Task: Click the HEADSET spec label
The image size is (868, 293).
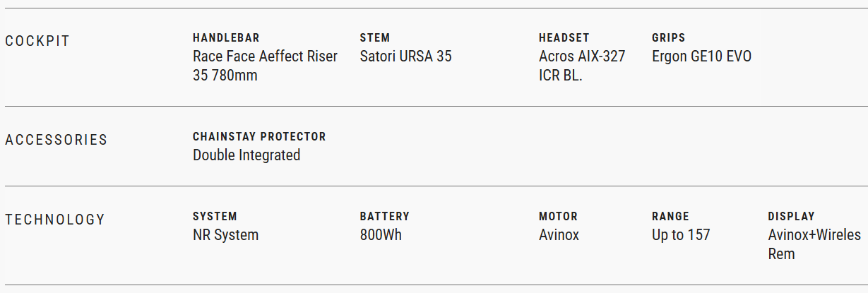Action: click(564, 38)
